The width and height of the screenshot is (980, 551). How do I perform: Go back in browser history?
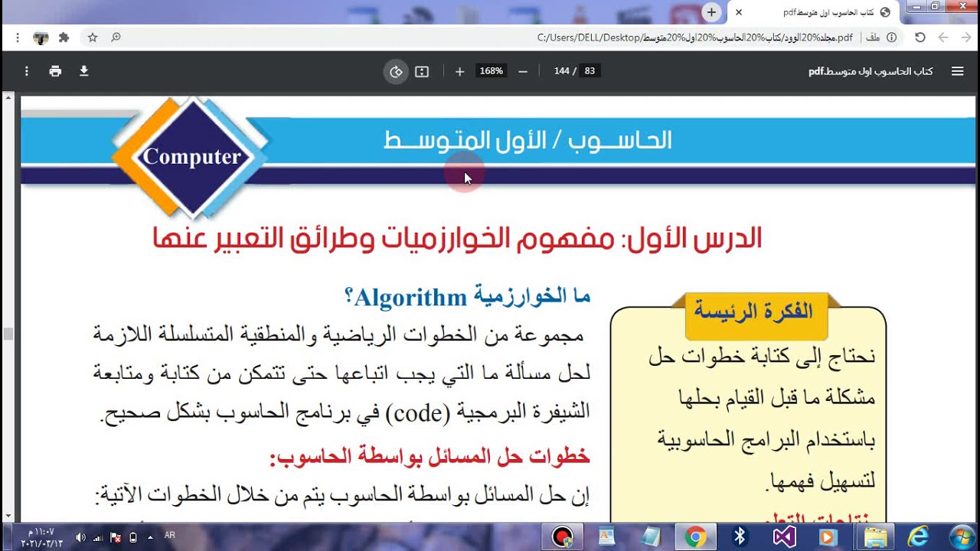tap(965, 37)
